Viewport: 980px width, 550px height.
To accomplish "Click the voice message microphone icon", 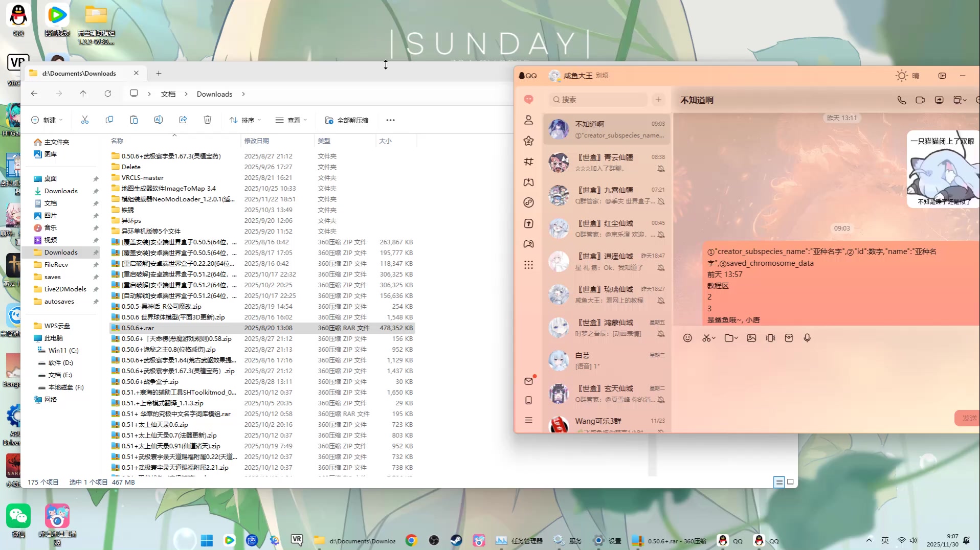I will pyautogui.click(x=807, y=338).
